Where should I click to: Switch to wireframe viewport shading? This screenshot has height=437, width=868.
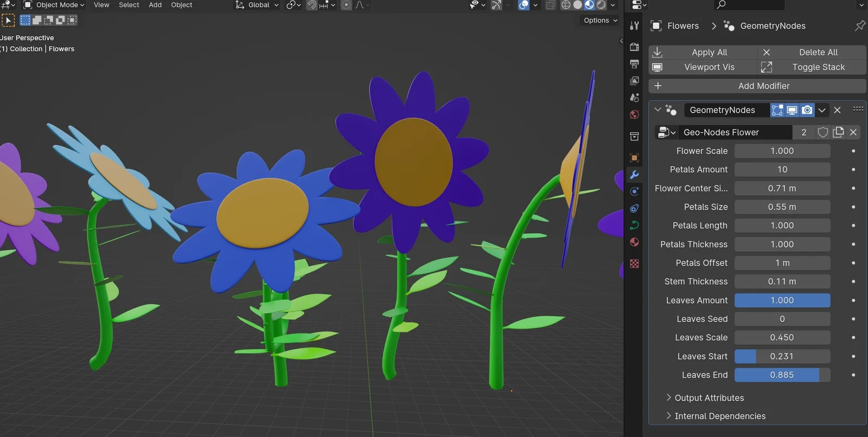(x=566, y=5)
